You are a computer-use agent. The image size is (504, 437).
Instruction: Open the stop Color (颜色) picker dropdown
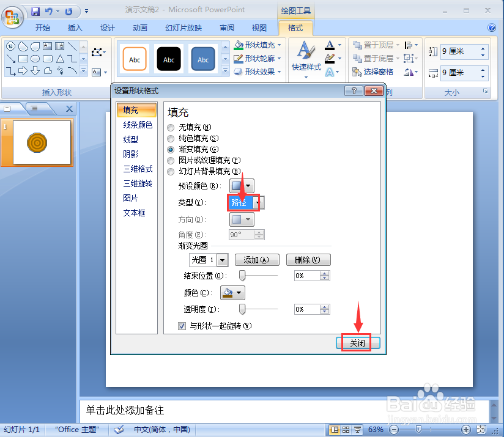[x=232, y=293]
